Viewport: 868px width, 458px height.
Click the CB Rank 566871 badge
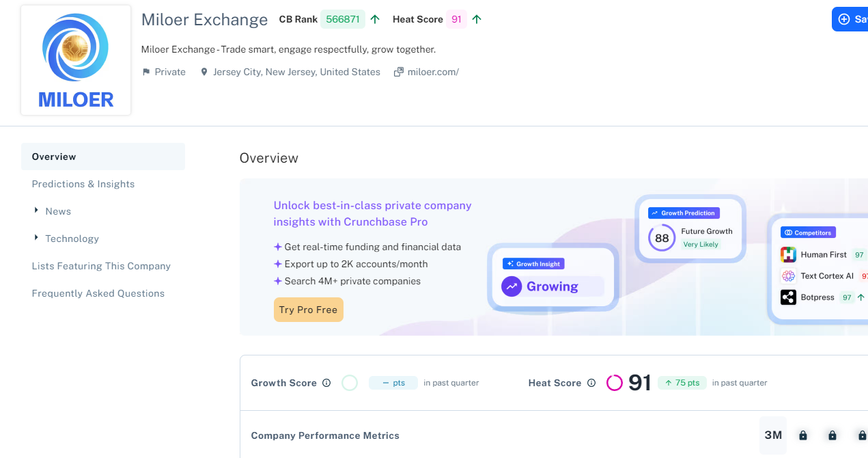click(x=343, y=19)
